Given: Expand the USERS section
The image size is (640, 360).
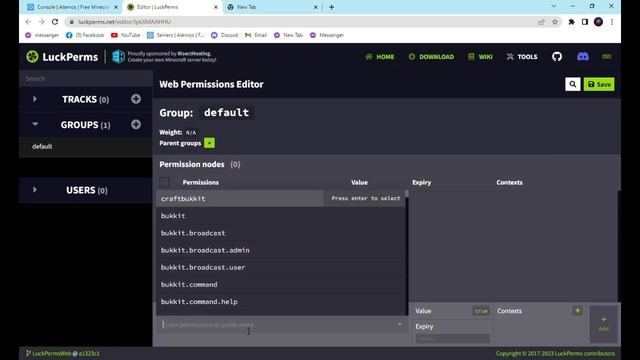Looking at the screenshot, I should pos(35,190).
